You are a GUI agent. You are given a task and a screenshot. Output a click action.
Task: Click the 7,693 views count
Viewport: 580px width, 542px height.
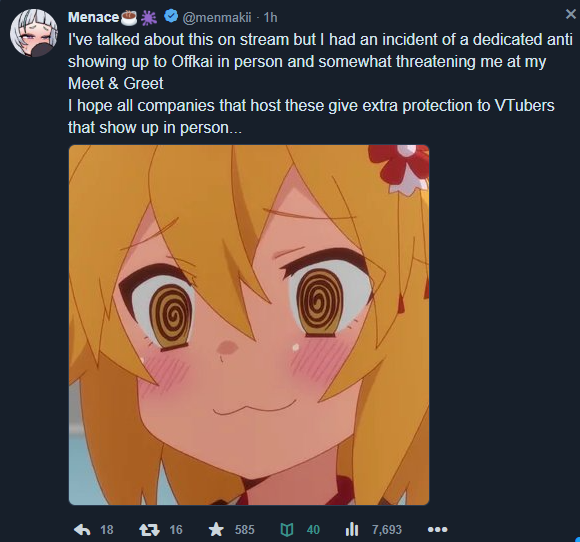tap(387, 530)
